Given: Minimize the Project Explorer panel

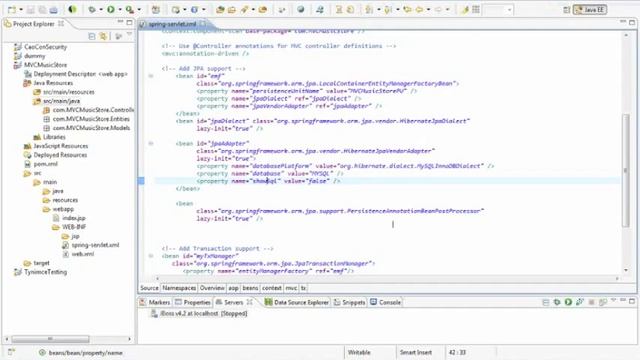Looking at the screenshot, I should click(120, 22).
